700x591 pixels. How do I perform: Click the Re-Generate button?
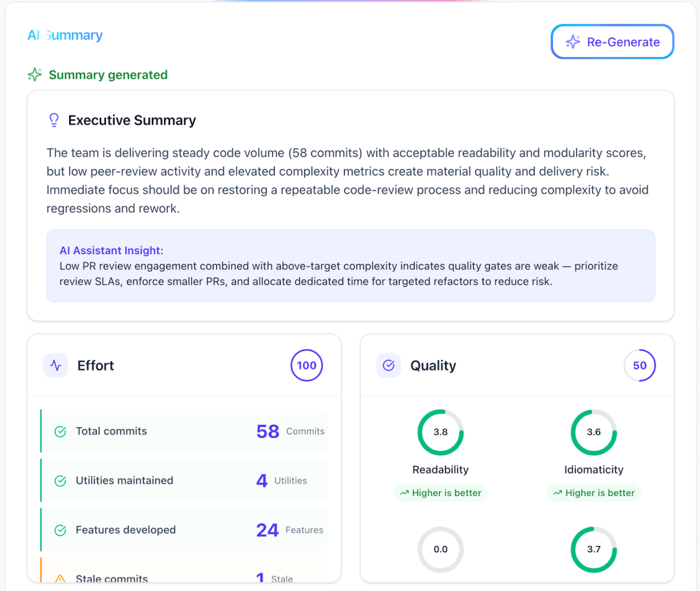click(612, 42)
